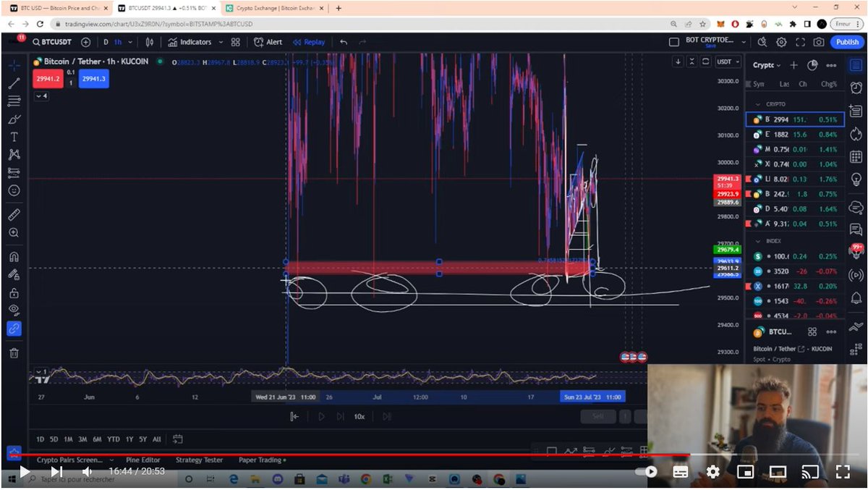
Task: Add a symbol to compare
Action: tap(86, 42)
